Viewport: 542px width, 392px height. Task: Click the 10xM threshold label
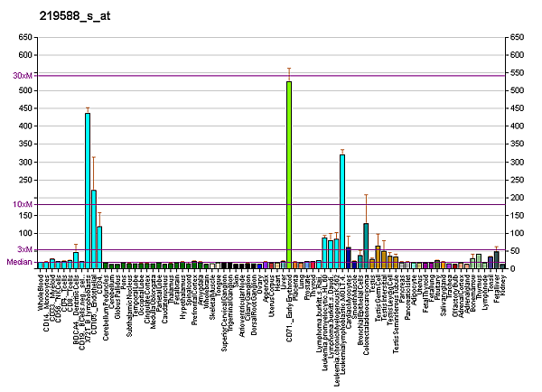click(23, 204)
